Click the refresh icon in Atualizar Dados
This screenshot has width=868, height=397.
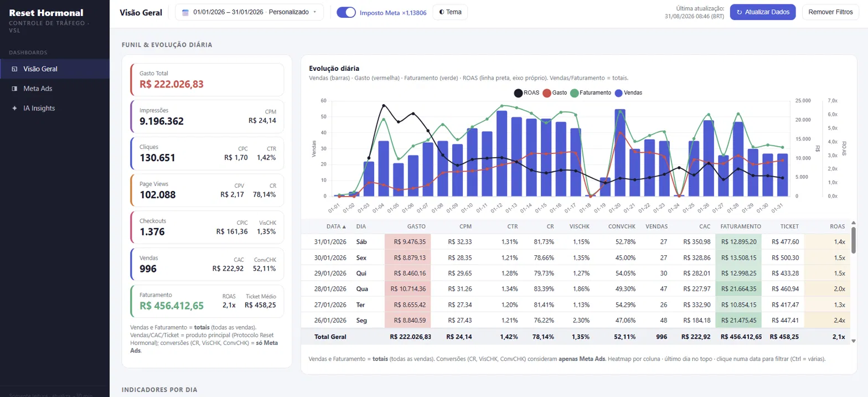pyautogui.click(x=739, y=12)
